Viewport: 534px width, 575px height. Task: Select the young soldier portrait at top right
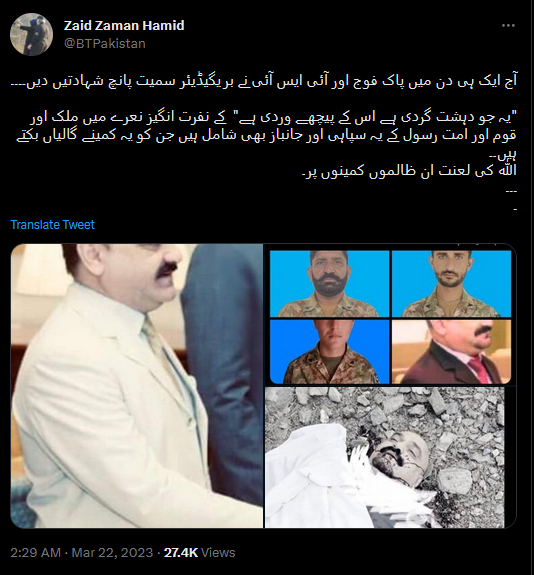[451, 283]
